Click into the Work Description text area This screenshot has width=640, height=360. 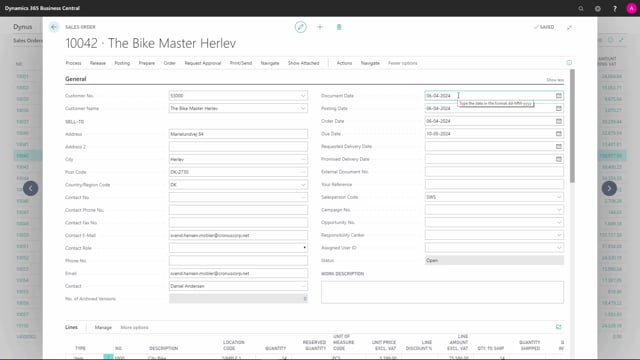point(442,292)
